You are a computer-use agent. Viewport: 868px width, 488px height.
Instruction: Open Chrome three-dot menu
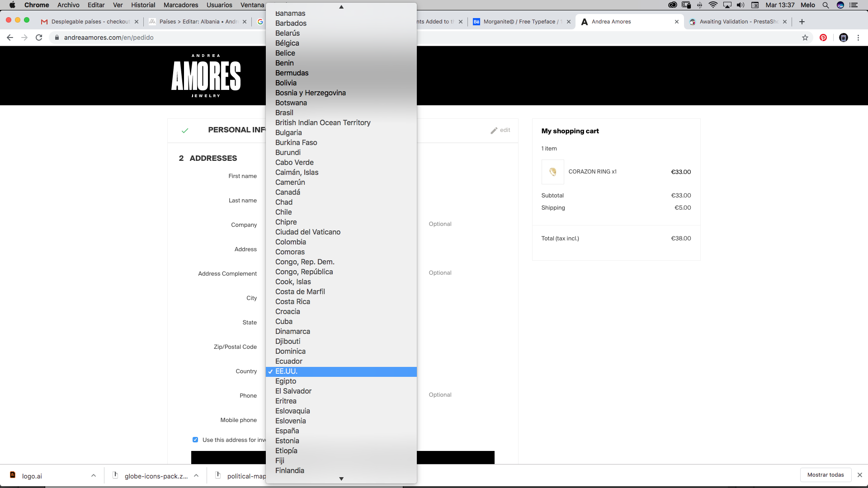[858, 38]
